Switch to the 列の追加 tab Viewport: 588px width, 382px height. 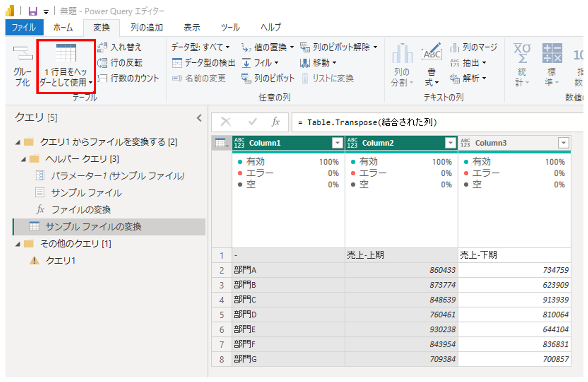pyautogui.click(x=147, y=27)
